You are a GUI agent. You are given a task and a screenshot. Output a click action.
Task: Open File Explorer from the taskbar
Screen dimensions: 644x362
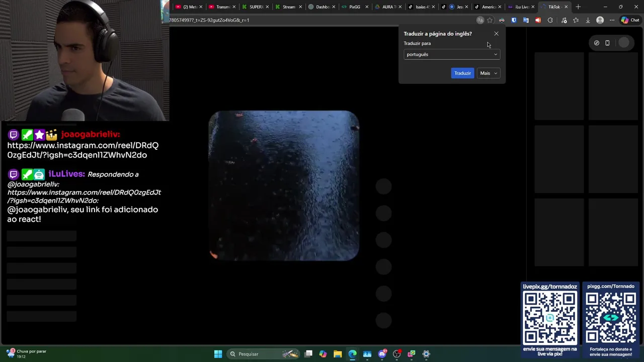click(338, 354)
